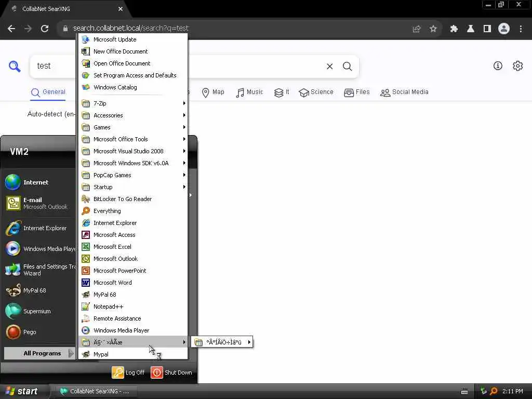
Task: Open Set Program Access and Defaults
Action: 133,75
